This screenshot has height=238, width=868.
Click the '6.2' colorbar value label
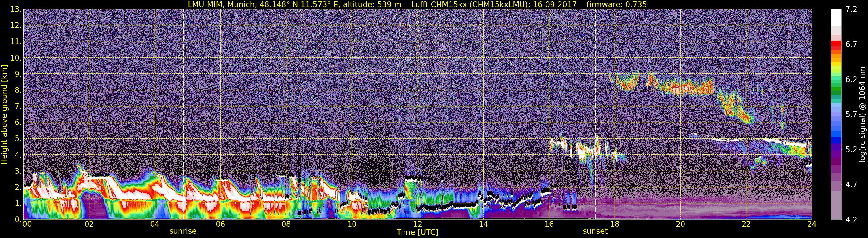click(x=851, y=79)
